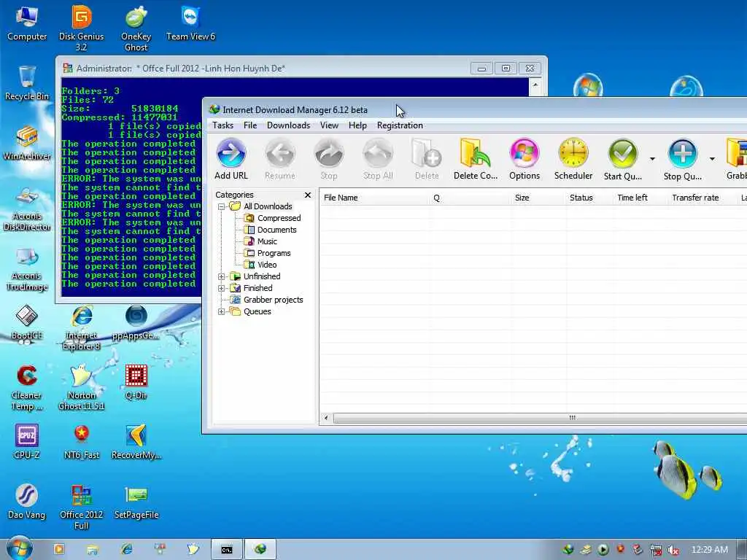Select the OneKey Ghost desktop icon
The image size is (747, 560).
click(136, 28)
